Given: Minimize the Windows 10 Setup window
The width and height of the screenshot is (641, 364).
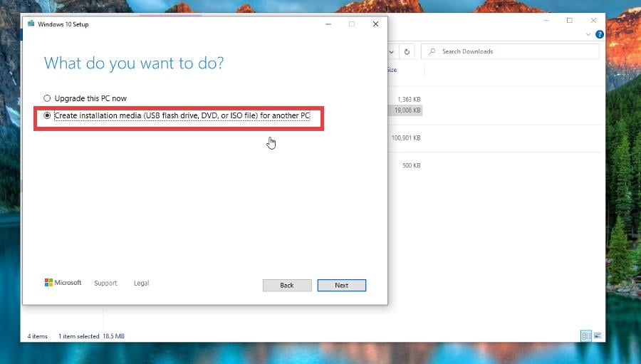Looking at the screenshot, I should (328, 24).
